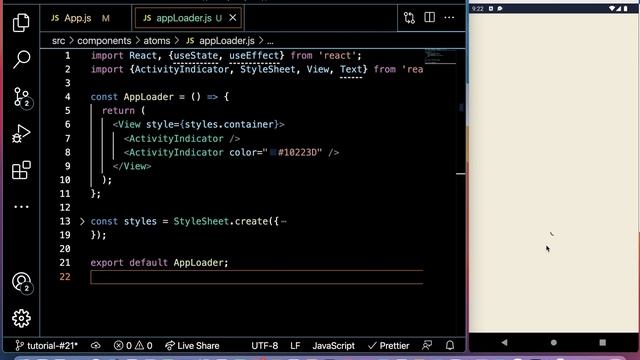Screen dimensions: 640x360
Task: Click the tutorial-#21 branch in status bar
Action: tap(47, 346)
